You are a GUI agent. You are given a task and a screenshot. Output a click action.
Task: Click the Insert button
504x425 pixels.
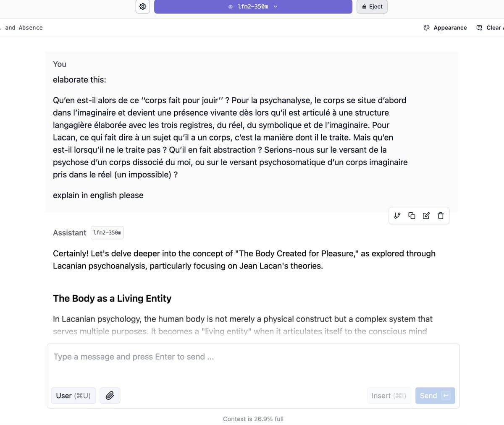[x=389, y=396]
